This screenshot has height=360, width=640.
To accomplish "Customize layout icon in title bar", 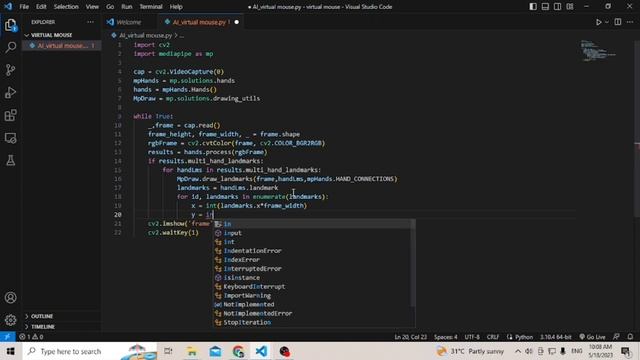I will click(x=570, y=7).
